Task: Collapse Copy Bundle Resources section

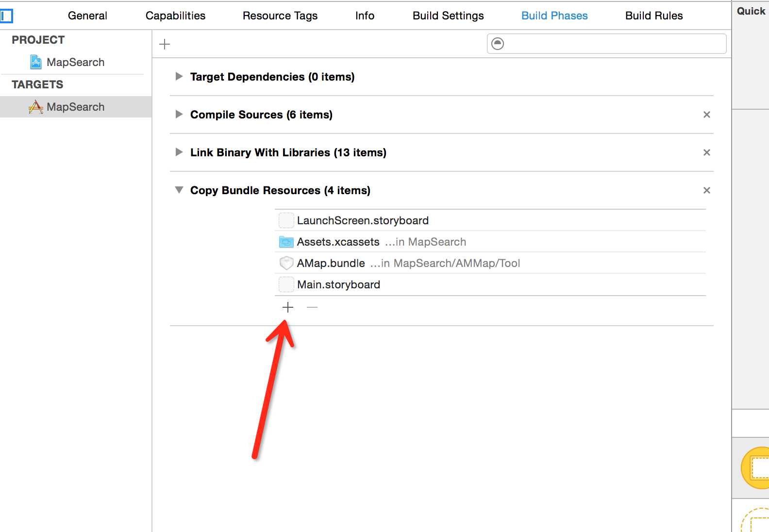Action: click(x=179, y=190)
